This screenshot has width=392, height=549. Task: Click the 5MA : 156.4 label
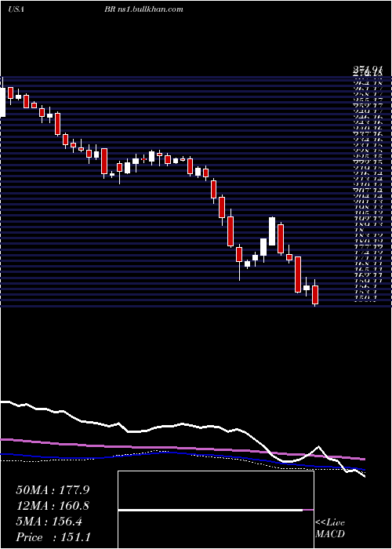click(49, 522)
